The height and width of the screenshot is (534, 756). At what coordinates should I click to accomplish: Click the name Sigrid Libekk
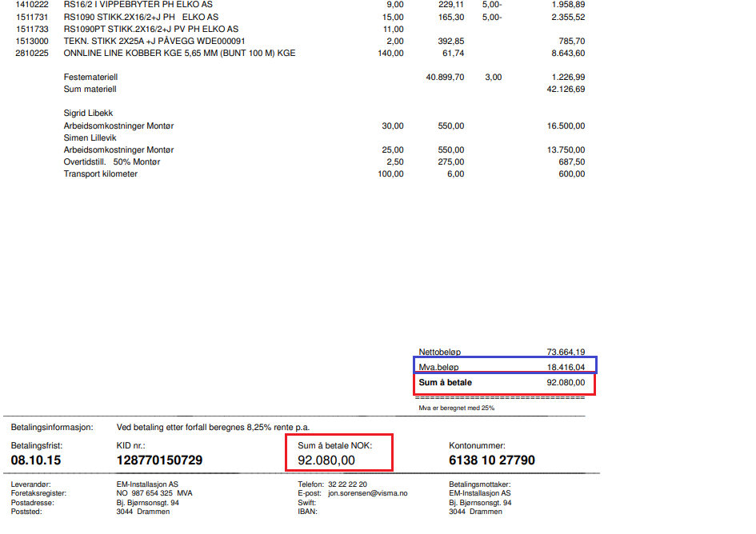pyautogui.click(x=88, y=113)
